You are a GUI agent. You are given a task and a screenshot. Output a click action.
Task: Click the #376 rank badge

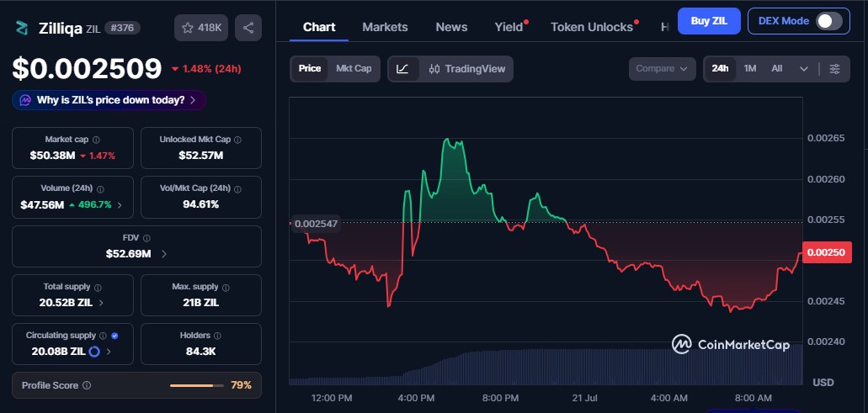122,28
